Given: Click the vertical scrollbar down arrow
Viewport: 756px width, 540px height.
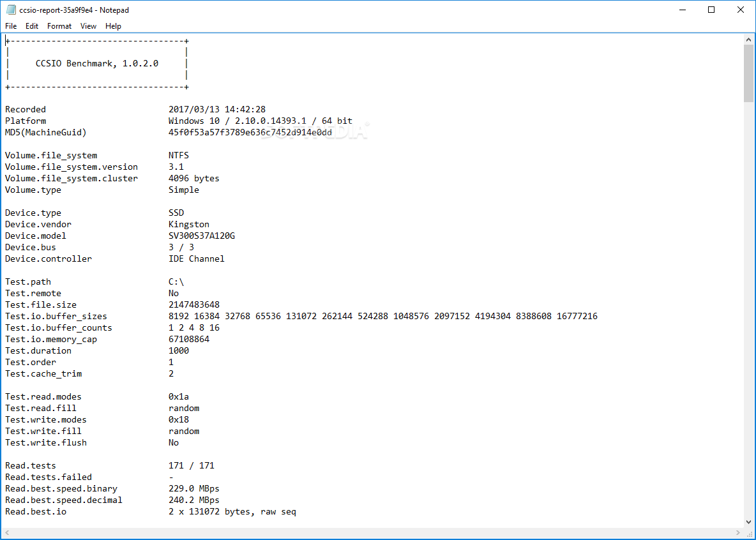Looking at the screenshot, I should coord(748,522).
